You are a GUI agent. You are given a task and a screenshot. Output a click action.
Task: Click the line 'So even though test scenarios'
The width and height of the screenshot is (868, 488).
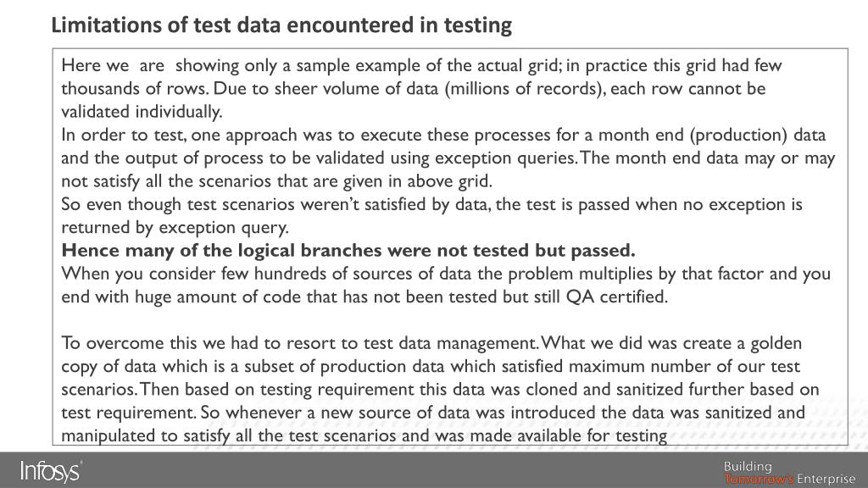431,204
